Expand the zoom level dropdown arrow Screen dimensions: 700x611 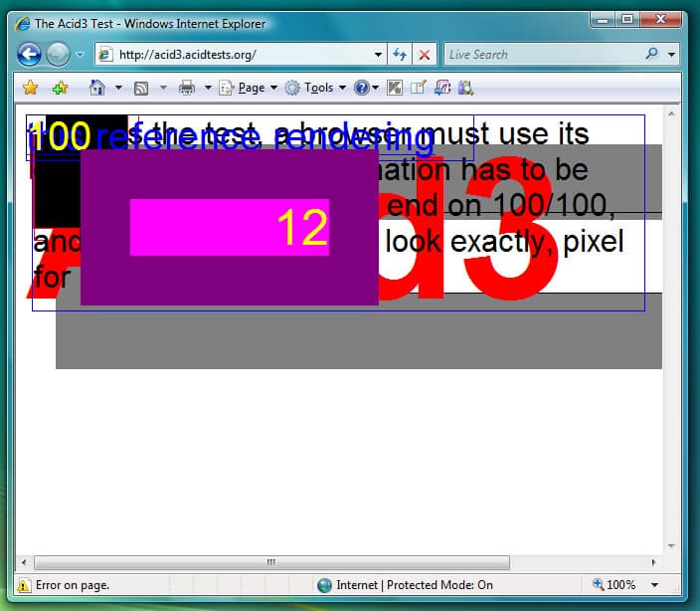(x=654, y=585)
